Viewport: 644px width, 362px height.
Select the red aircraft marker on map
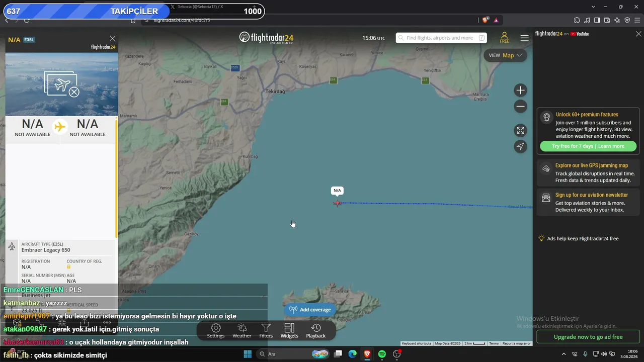(338, 203)
